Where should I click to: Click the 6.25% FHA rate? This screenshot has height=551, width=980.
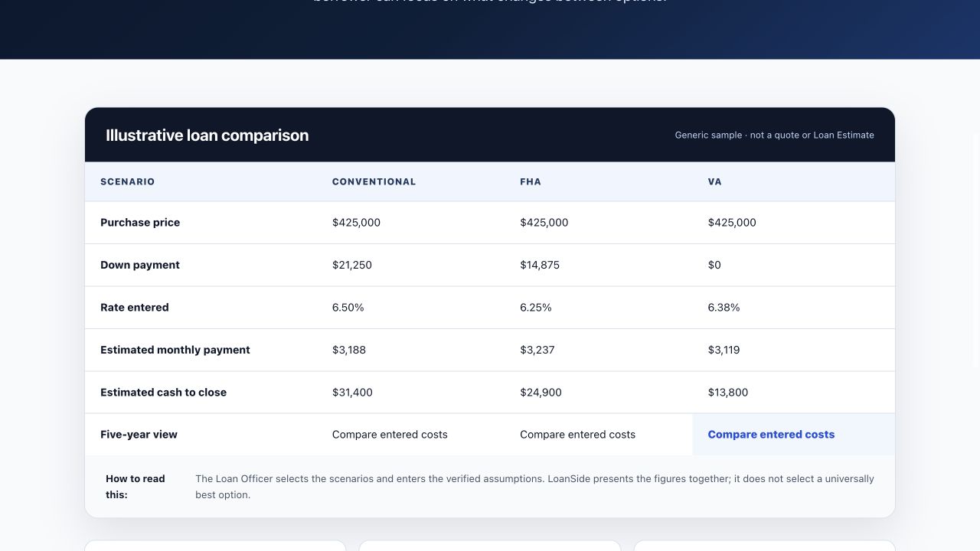point(536,308)
